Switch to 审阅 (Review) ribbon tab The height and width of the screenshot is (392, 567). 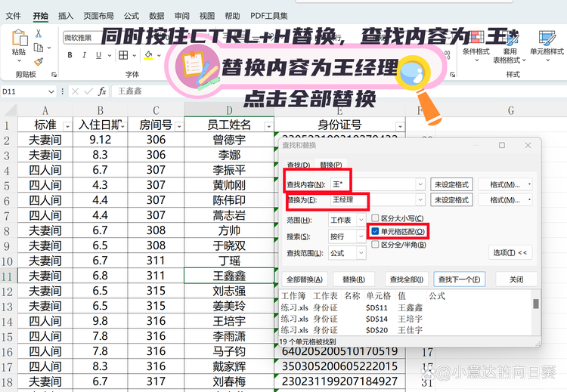coord(181,16)
